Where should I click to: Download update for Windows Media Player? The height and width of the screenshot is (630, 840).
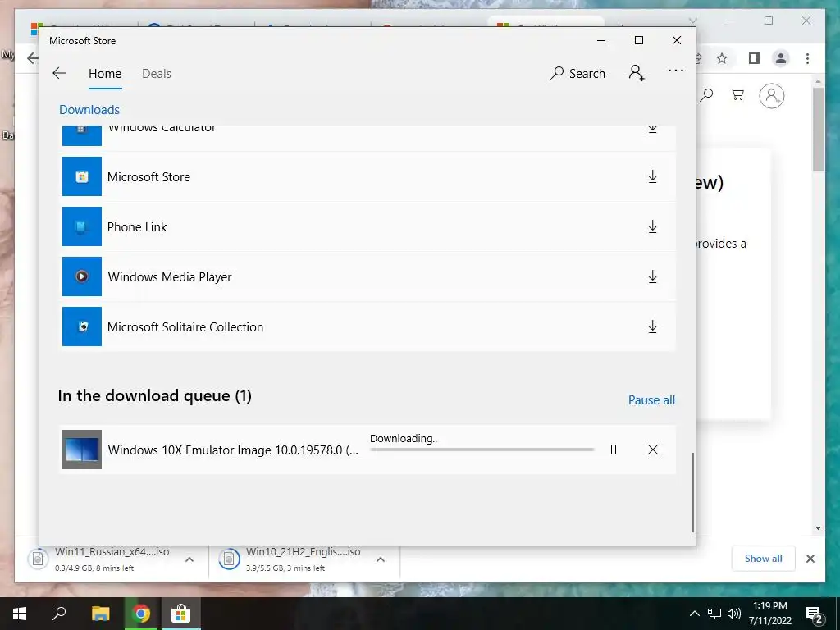[652, 277]
